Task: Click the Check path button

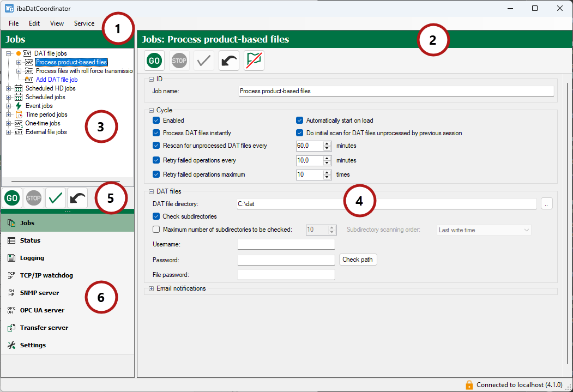Action: tap(358, 260)
